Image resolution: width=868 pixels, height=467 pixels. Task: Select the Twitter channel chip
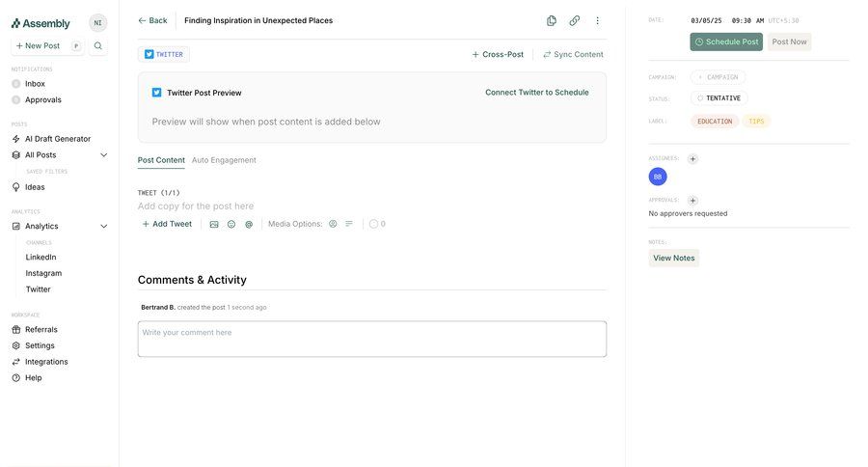click(x=164, y=54)
